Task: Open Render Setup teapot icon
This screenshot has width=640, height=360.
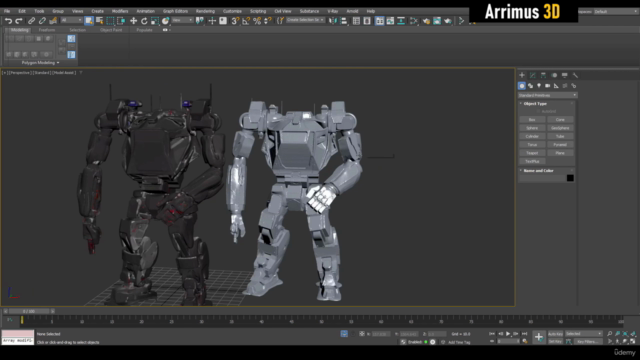Action: (426, 21)
